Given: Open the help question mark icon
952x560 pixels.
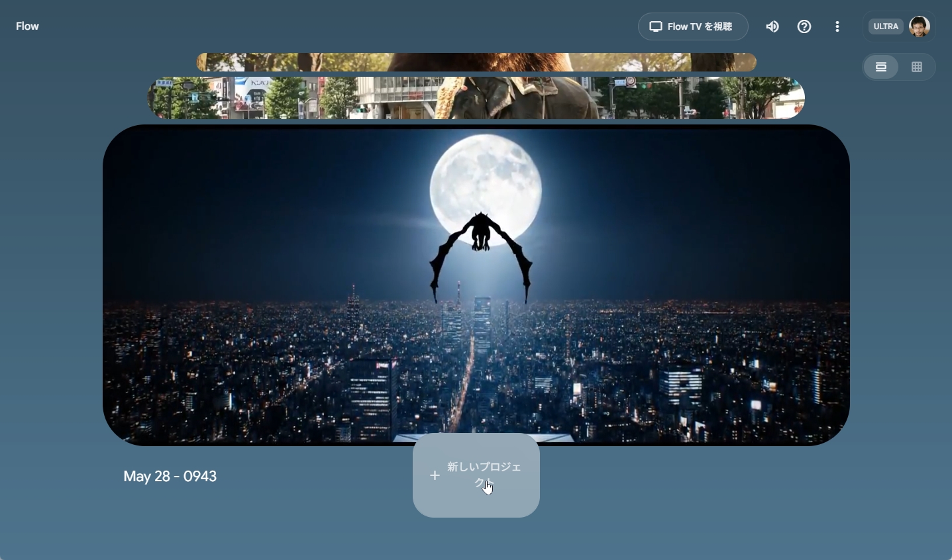Looking at the screenshot, I should point(804,26).
